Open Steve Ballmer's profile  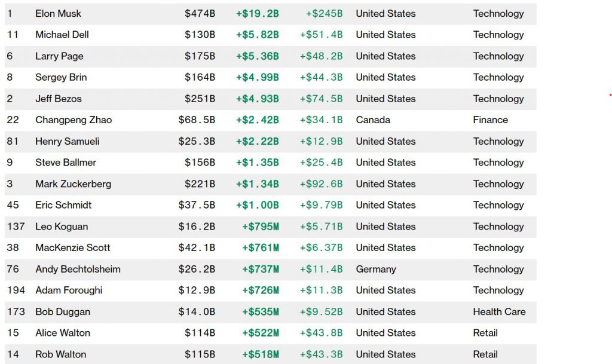coord(66,163)
